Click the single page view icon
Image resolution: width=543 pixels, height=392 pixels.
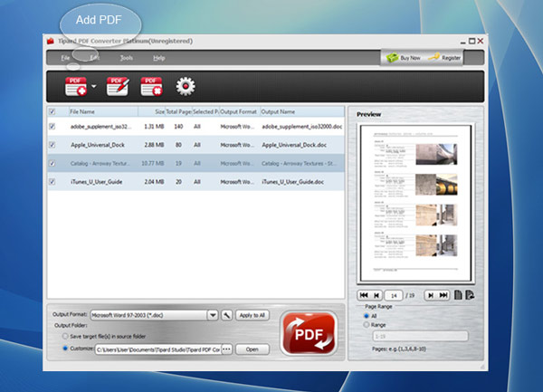coord(458,295)
